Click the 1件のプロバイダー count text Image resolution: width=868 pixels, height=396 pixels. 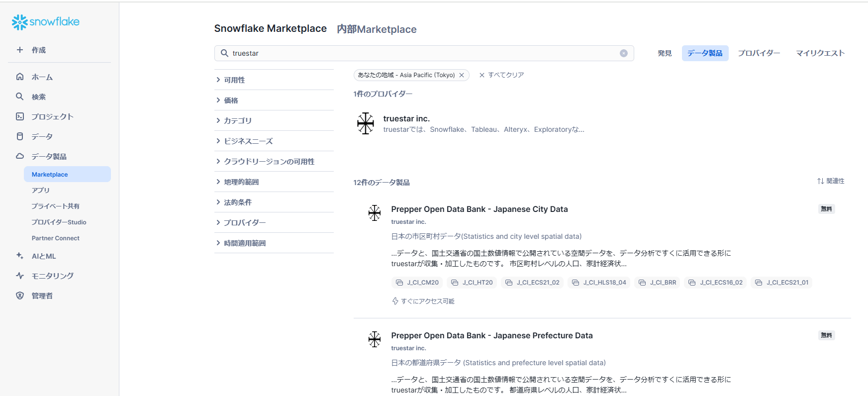tap(383, 94)
